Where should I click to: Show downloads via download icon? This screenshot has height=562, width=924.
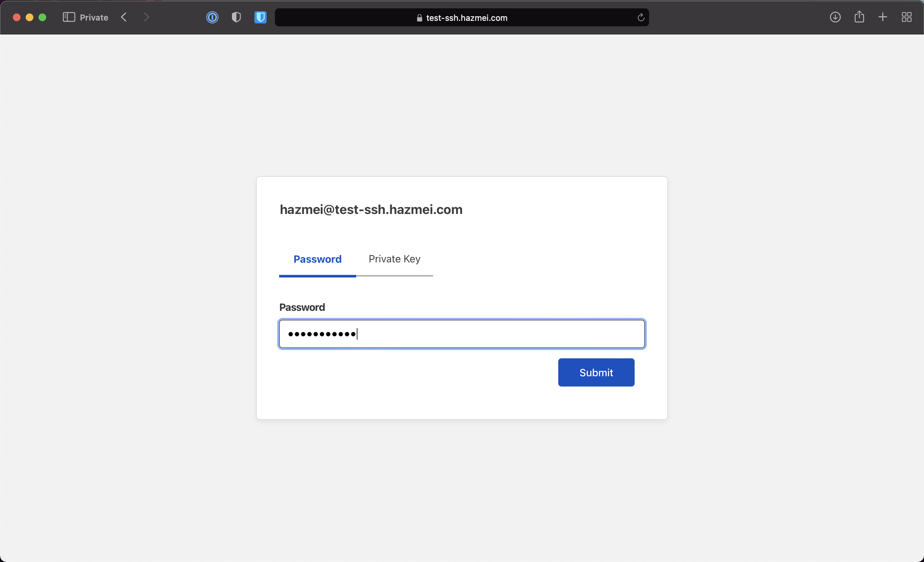coord(835,17)
